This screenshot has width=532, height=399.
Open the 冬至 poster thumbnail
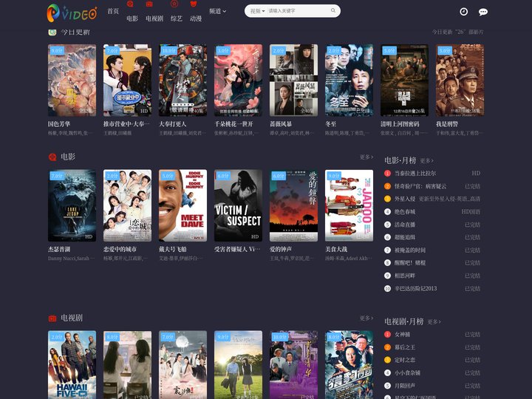click(349, 81)
